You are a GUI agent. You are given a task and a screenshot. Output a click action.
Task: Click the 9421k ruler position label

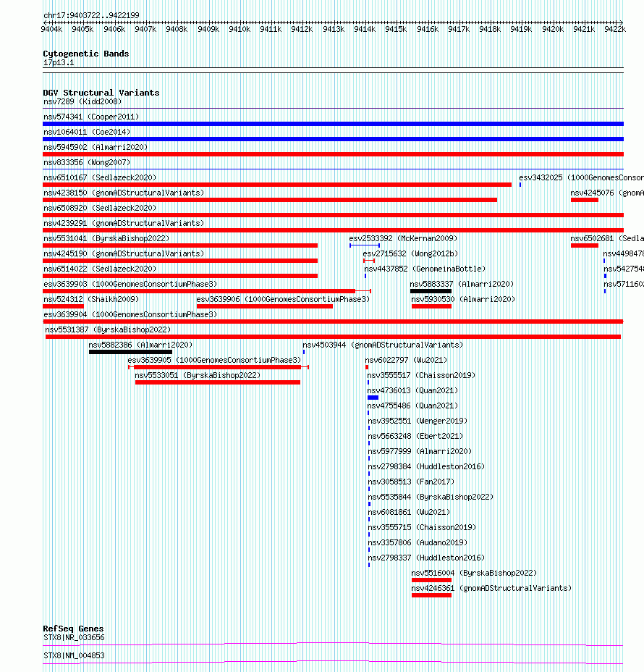[584, 29]
